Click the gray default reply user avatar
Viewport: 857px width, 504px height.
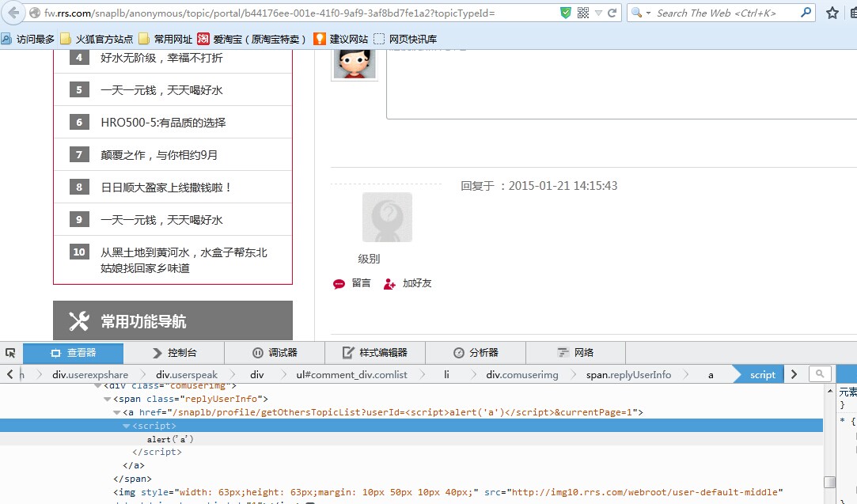point(387,217)
